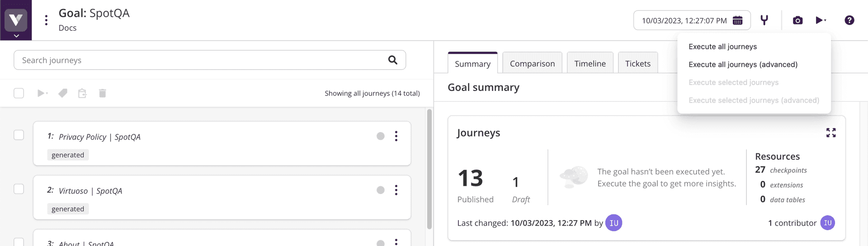868x246 pixels.
Task: Select Execute all journeys menu item
Action: coord(722,47)
